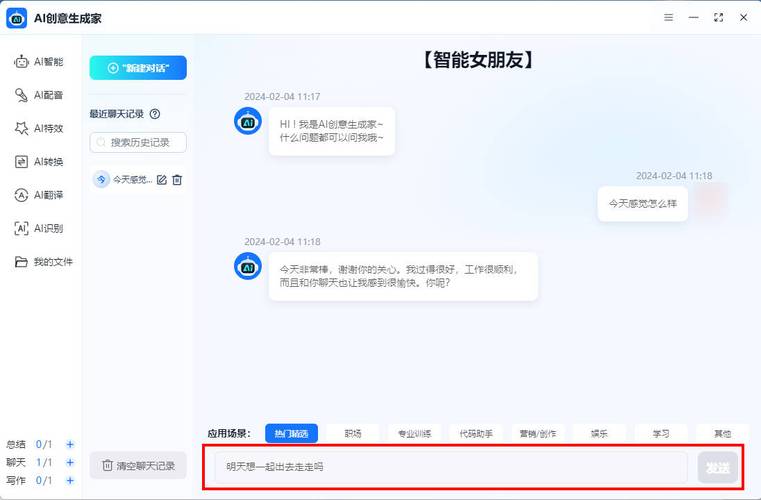Click the timestamp 2024-02-04 11:17
761x500 pixels.
coord(282,97)
